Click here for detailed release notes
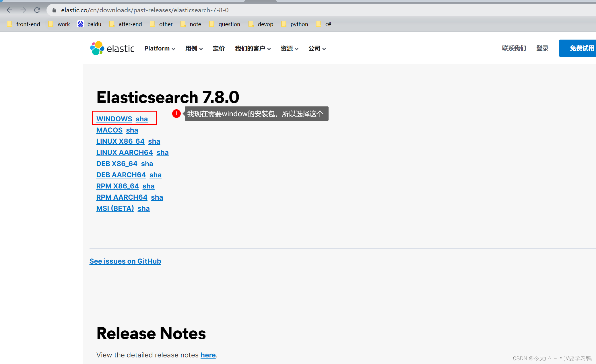Viewport: 596px width, 364px height. pyautogui.click(x=208, y=355)
